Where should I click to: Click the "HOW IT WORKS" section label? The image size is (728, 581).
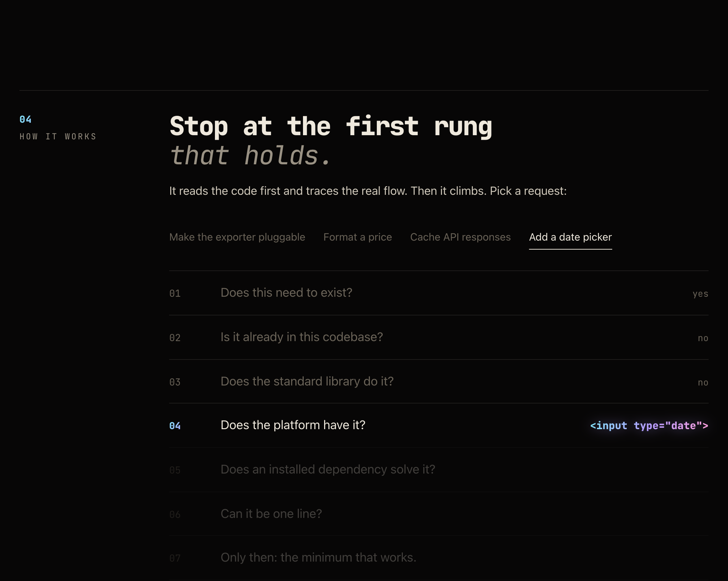[x=58, y=137]
